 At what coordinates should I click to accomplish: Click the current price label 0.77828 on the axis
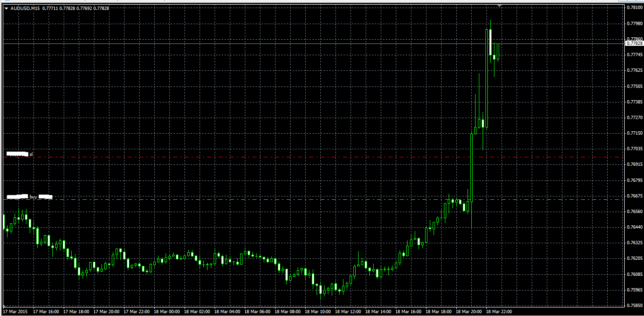click(634, 43)
